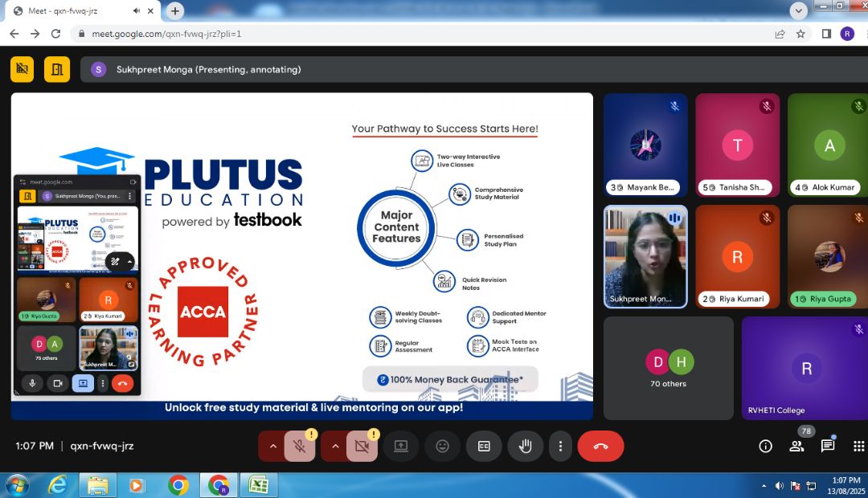
Task: Click the Meet URL address bar
Action: coord(402,34)
